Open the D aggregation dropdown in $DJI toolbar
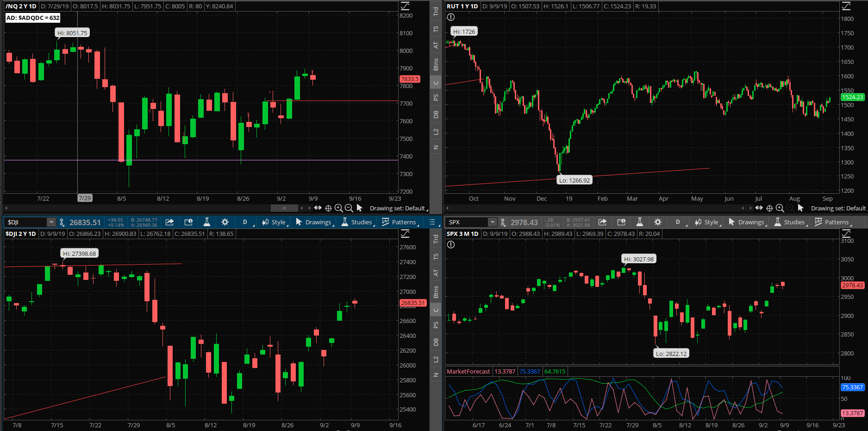Image resolution: width=868 pixels, height=431 pixels. coord(247,222)
